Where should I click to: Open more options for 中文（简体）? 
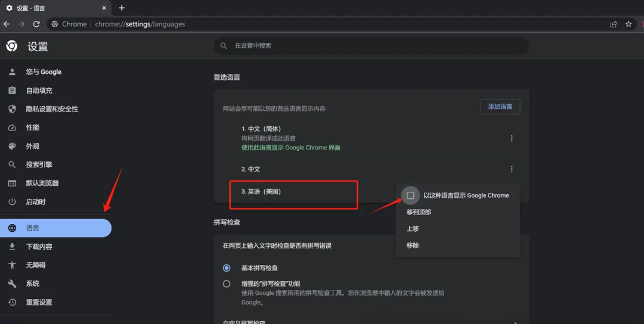point(512,138)
